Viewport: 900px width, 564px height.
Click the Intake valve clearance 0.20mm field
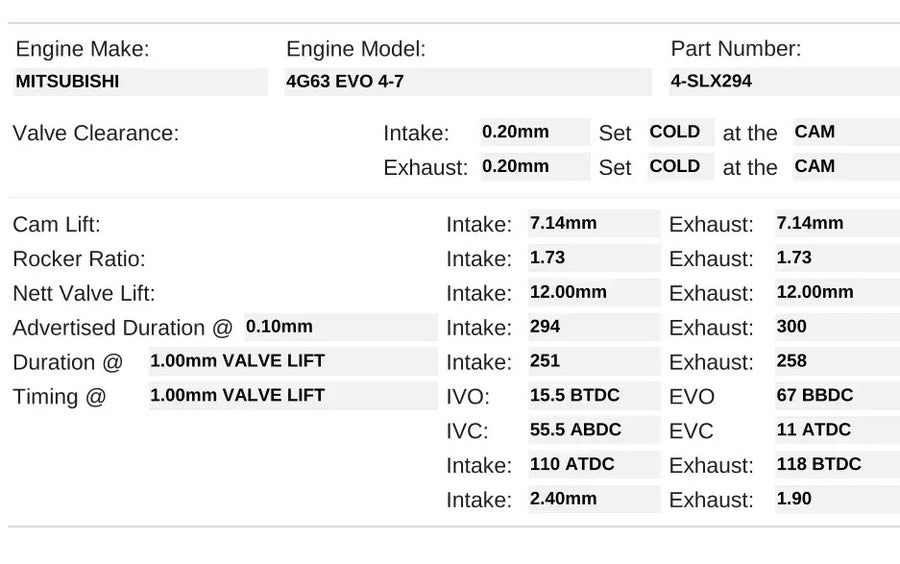534,132
